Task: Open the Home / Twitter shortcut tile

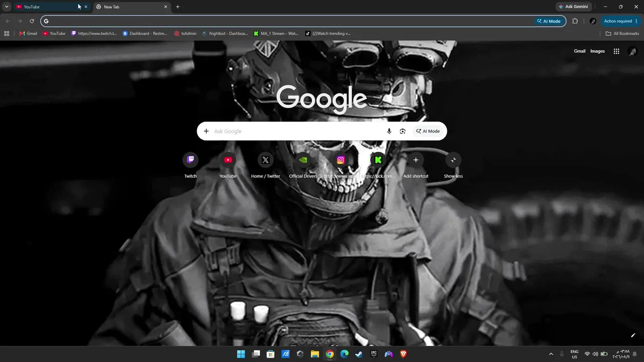Action: click(266, 166)
